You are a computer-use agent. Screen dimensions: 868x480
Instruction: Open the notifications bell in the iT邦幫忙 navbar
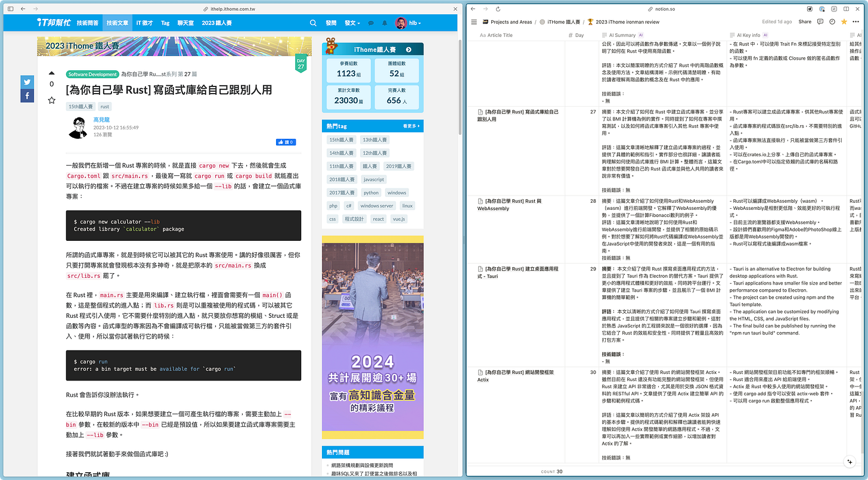click(x=385, y=23)
